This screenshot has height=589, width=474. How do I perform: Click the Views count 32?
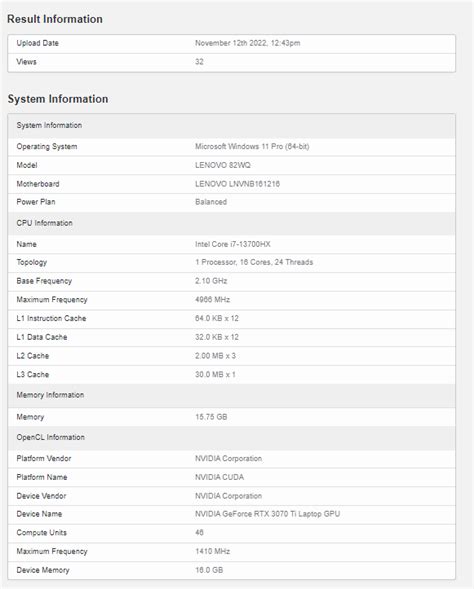tap(199, 62)
